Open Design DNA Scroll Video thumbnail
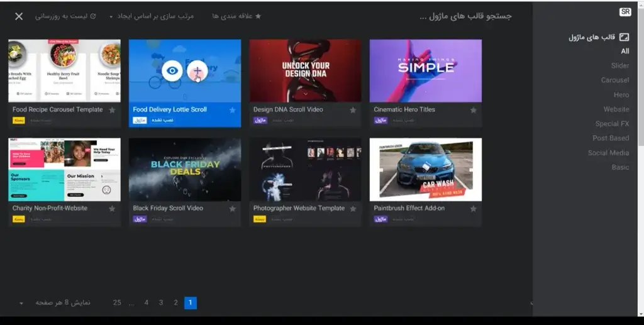This screenshot has height=325, width=644. (305, 70)
